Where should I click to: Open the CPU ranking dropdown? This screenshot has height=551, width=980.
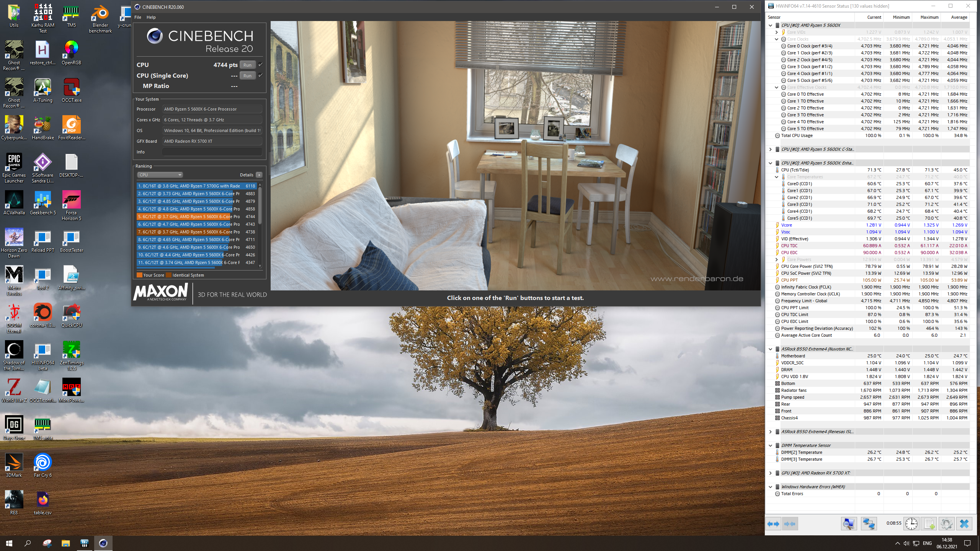160,175
